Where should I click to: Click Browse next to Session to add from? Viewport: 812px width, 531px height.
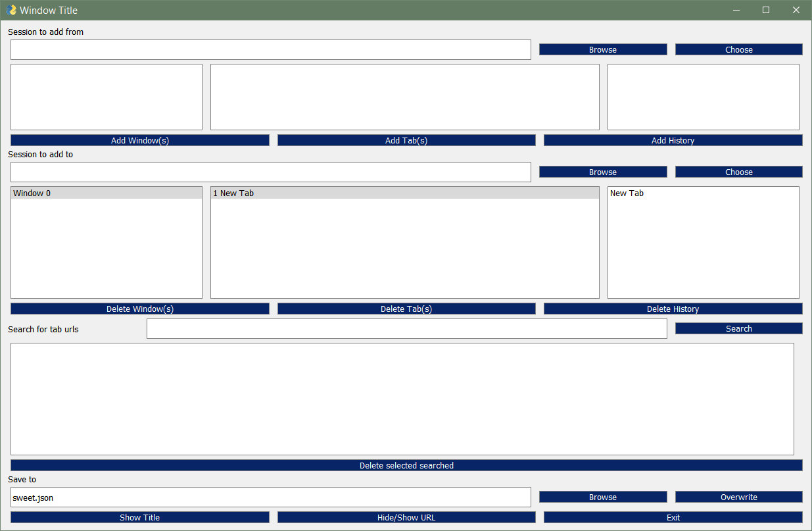pos(602,49)
